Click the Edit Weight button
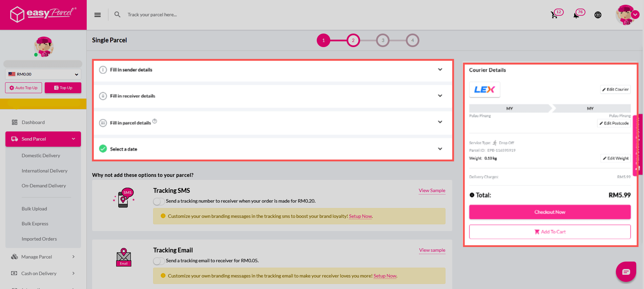Viewport: 644px width, 289px height. [616, 158]
